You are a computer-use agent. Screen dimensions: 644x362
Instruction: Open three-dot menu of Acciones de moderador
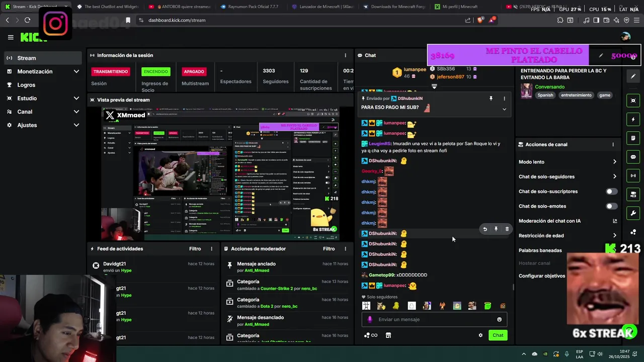pyautogui.click(x=345, y=249)
